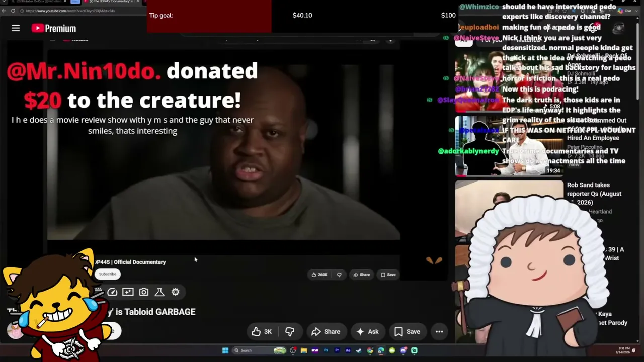Click the outer video title ending 'Tabloid GARBAGE'
Image resolution: width=644 pixels, height=362 pixels.
[101, 312]
